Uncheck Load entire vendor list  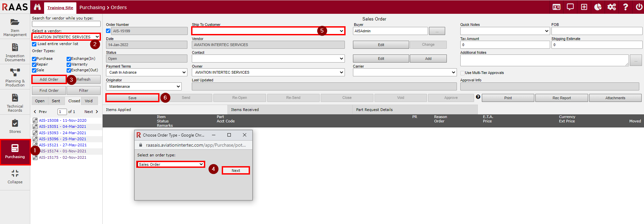coord(34,44)
